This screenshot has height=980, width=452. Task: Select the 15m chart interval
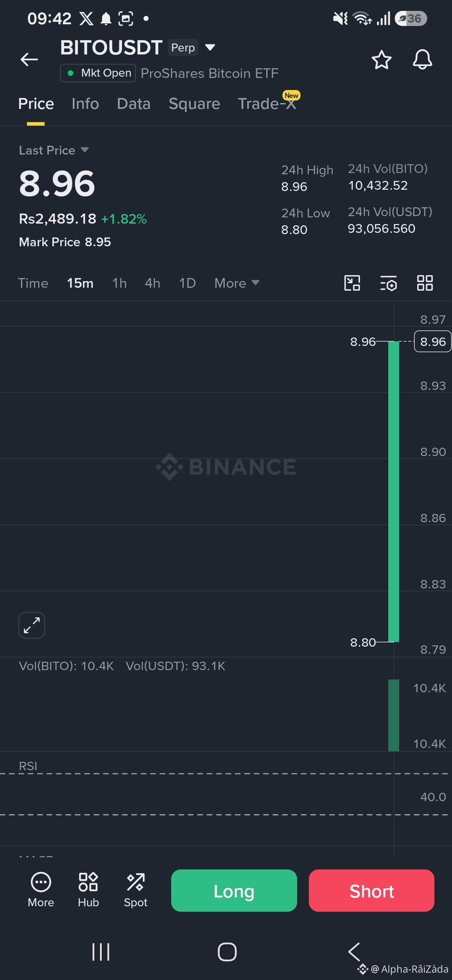80,283
